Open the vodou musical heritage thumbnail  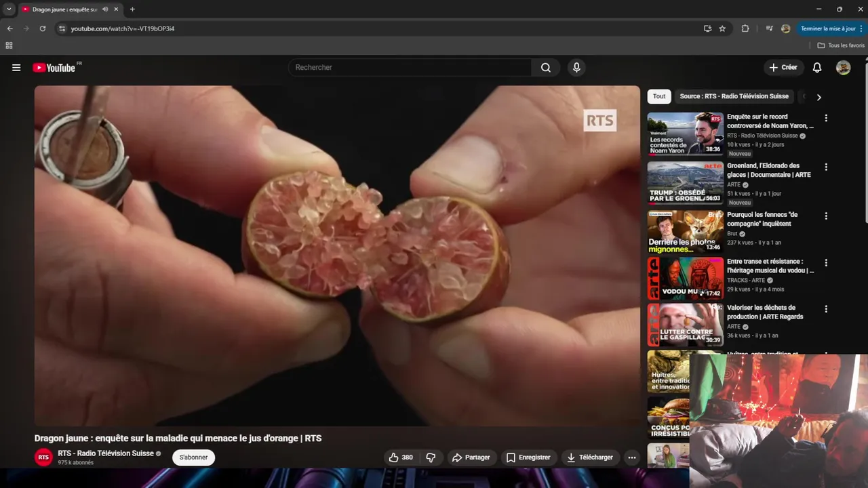(x=686, y=279)
